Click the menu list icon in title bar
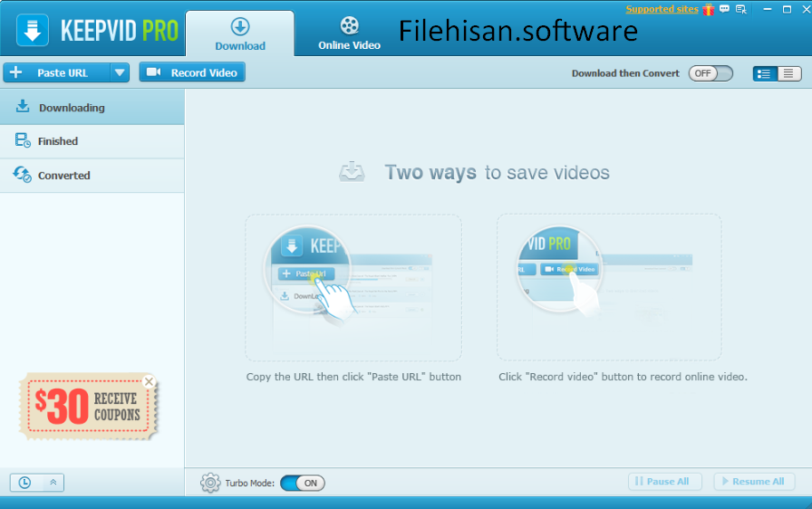This screenshot has width=812, height=509. 741,9
